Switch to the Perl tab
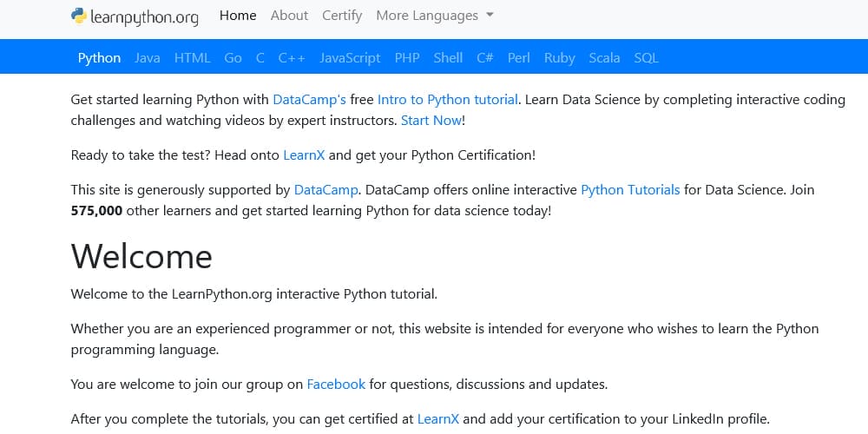 coord(519,58)
